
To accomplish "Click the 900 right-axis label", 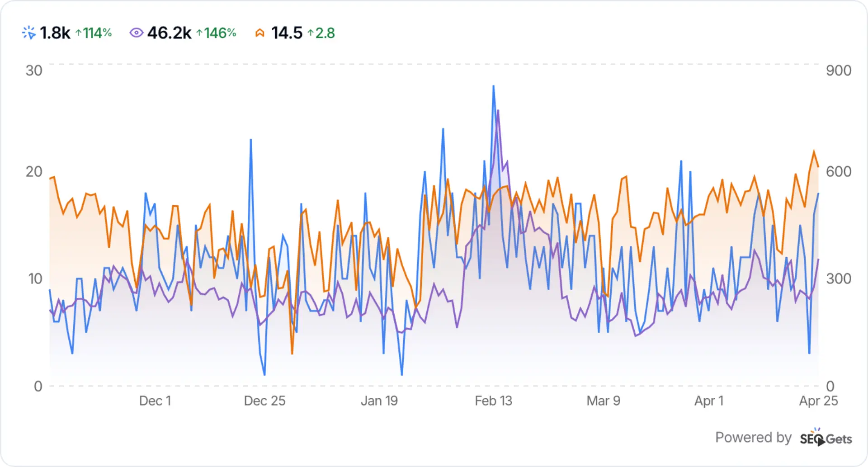I will [840, 70].
